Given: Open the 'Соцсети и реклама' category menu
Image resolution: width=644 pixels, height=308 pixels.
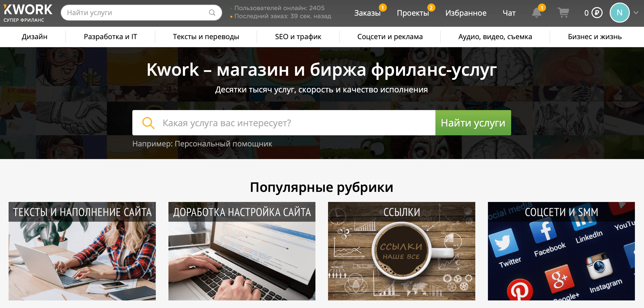Looking at the screenshot, I should click(x=390, y=37).
